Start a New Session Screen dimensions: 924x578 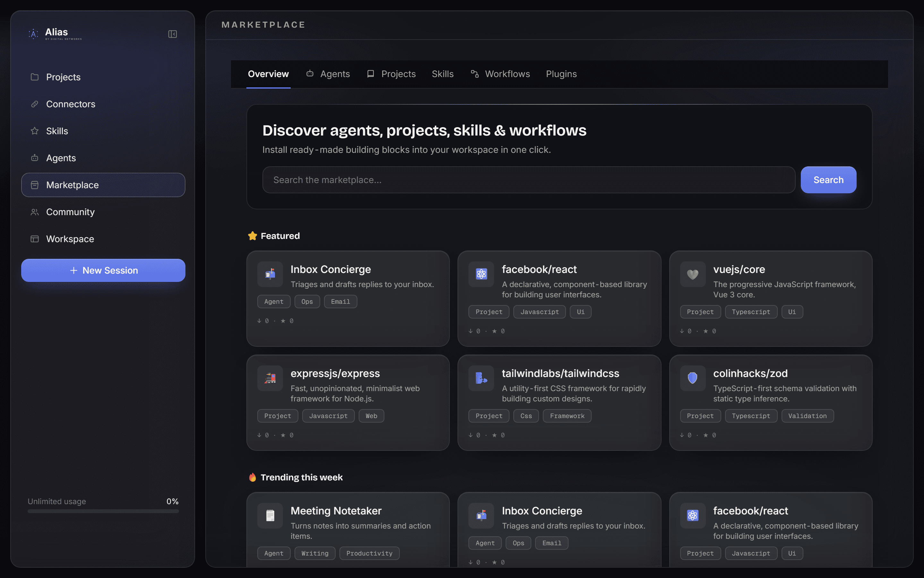pos(103,270)
